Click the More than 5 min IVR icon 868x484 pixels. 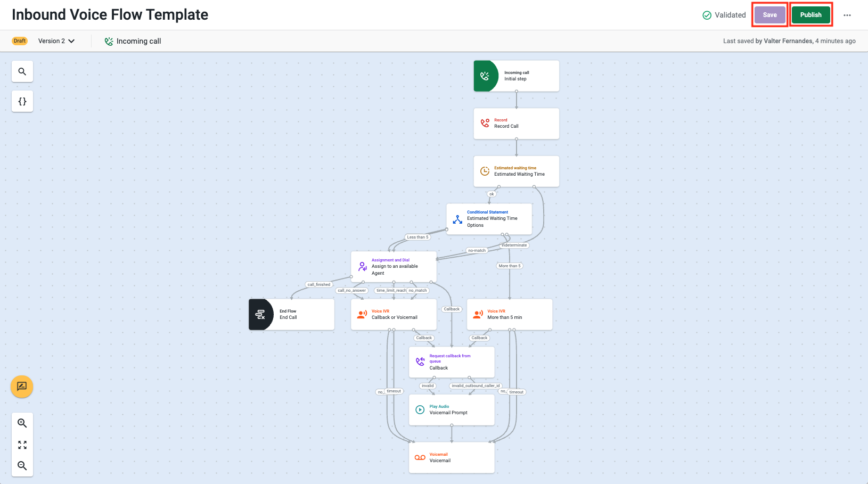pos(478,314)
